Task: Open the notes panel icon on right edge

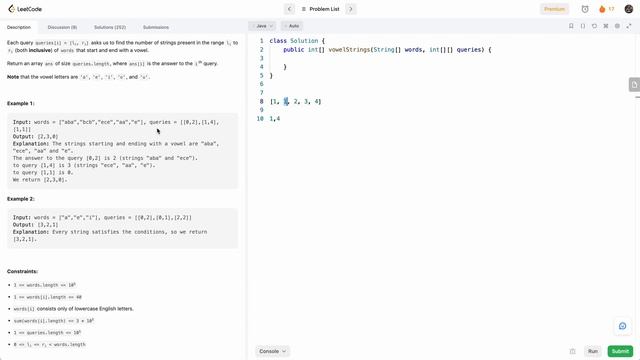Action: pos(634,85)
